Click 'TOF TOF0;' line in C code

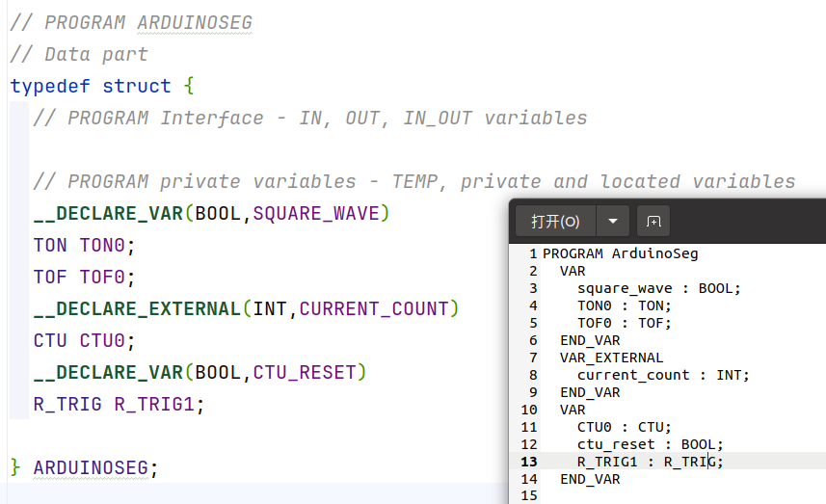pyautogui.click(x=84, y=277)
